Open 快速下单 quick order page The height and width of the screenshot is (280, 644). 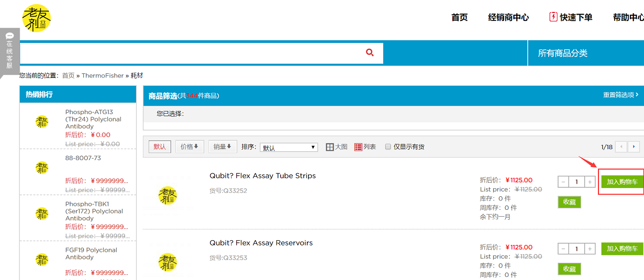(571, 17)
